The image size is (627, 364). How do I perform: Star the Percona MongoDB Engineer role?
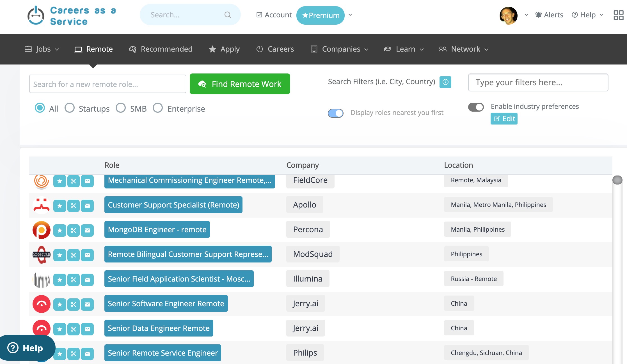point(60,231)
